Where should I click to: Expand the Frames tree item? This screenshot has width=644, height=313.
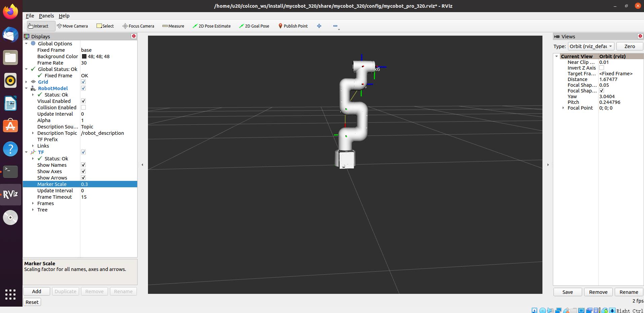pos(33,203)
